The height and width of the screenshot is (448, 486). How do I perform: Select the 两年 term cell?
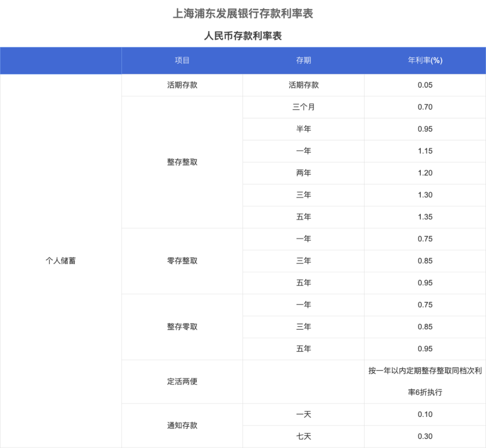tap(303, 173)
